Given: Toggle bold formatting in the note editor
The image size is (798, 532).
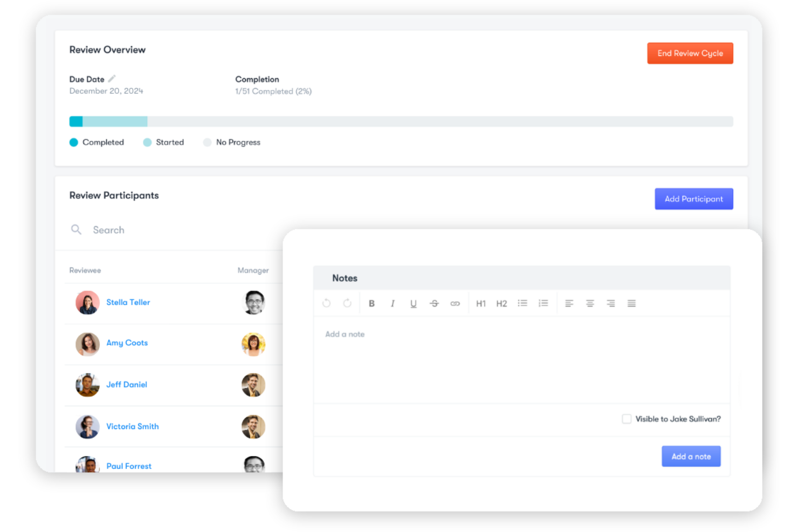Looking at the screenshot, I should pos(372,303).
